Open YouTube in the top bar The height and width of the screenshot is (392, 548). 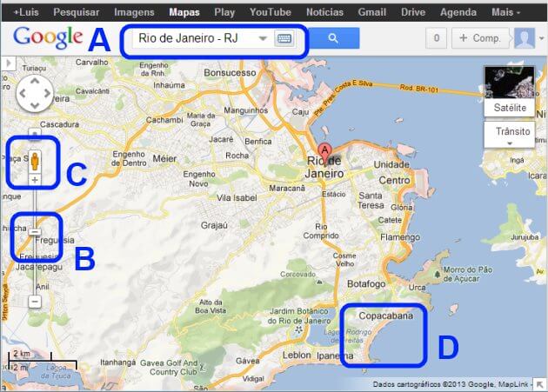coord(271,12)
